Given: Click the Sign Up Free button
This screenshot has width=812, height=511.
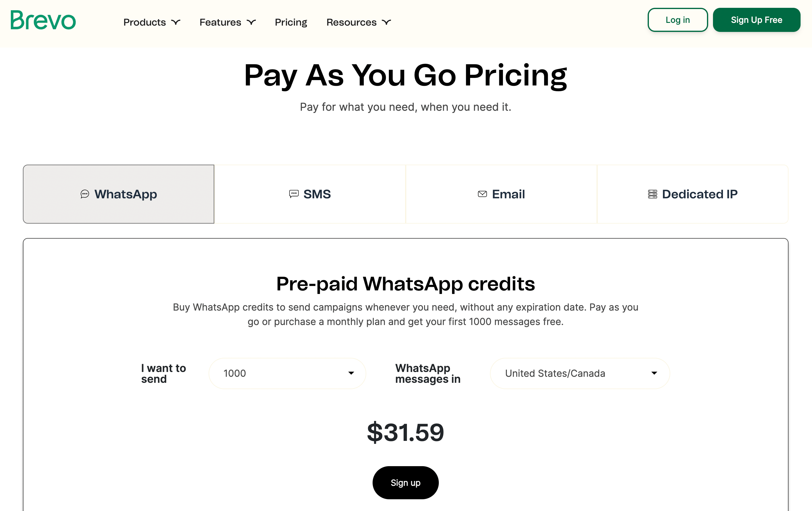Looking at the screenshot, I should [756, 20].
